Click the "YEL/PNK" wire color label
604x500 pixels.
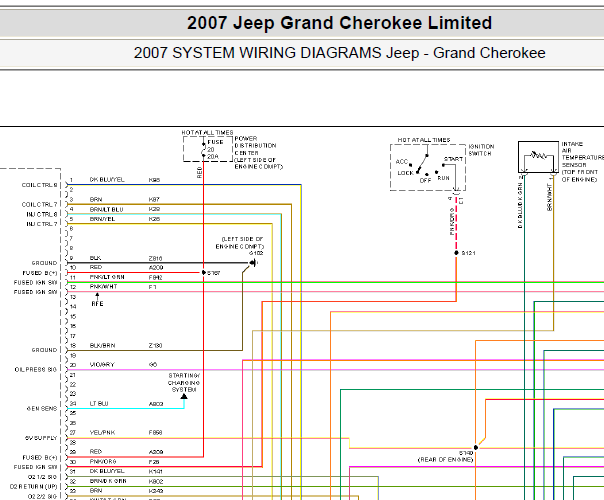click(102, 433)
